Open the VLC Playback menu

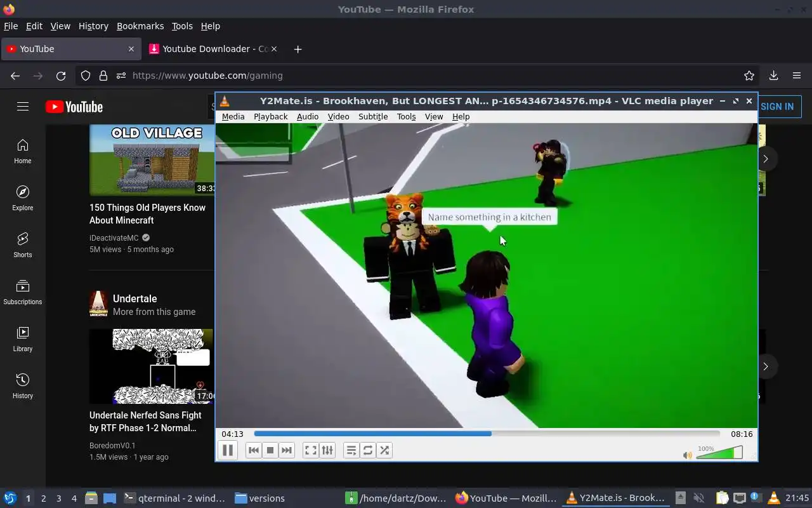(x=271, y=117)
